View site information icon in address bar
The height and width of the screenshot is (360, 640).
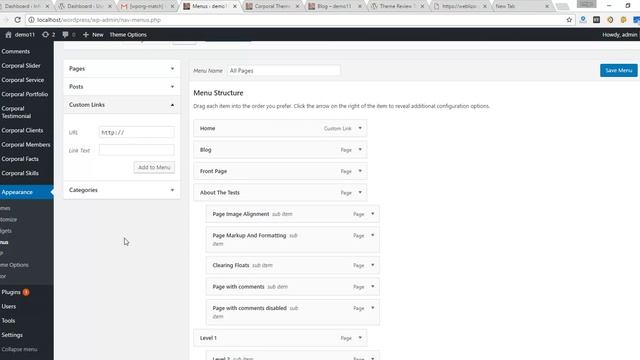pyautogui.click(x=31, y=20)
